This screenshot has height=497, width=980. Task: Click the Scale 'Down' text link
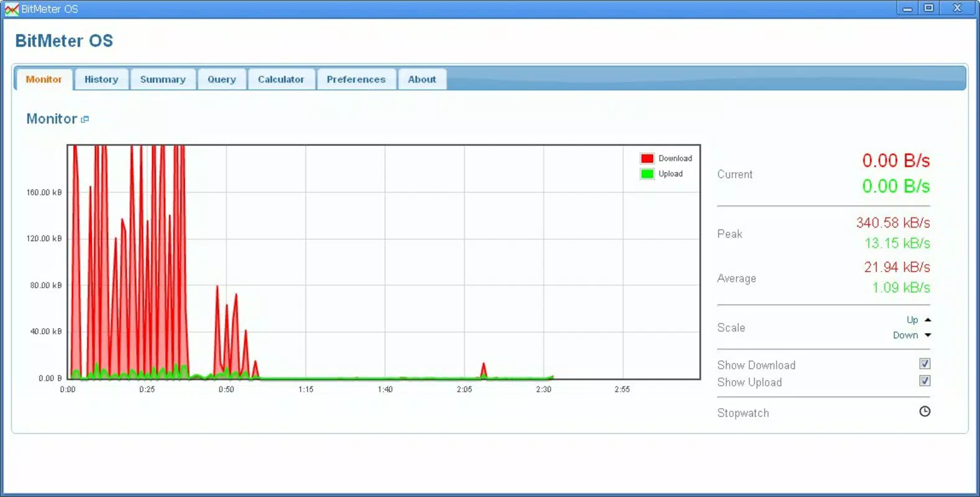[905, 335]
